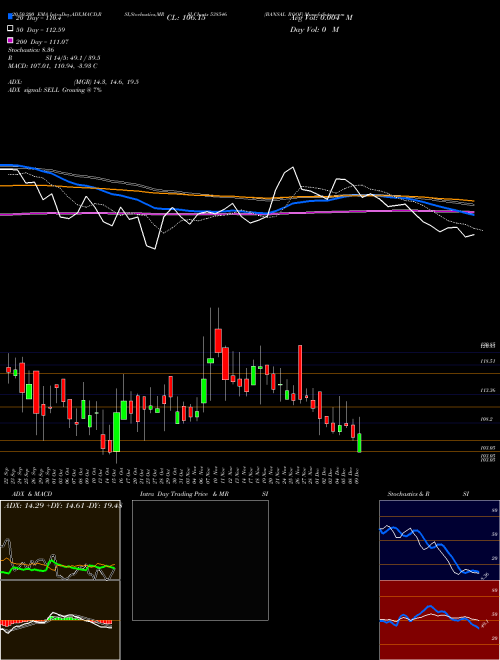Click the blue 20 Day EMA legend square
The width and height of the screenshot is (500, 660).
click(x=11, y=17)
